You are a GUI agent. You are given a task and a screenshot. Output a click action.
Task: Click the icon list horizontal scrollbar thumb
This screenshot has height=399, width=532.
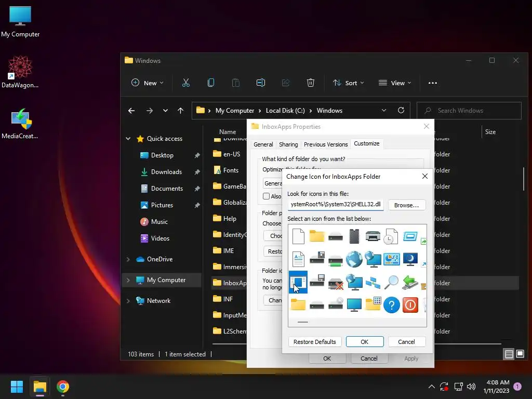pyautogui.click(x=303, y=322)
